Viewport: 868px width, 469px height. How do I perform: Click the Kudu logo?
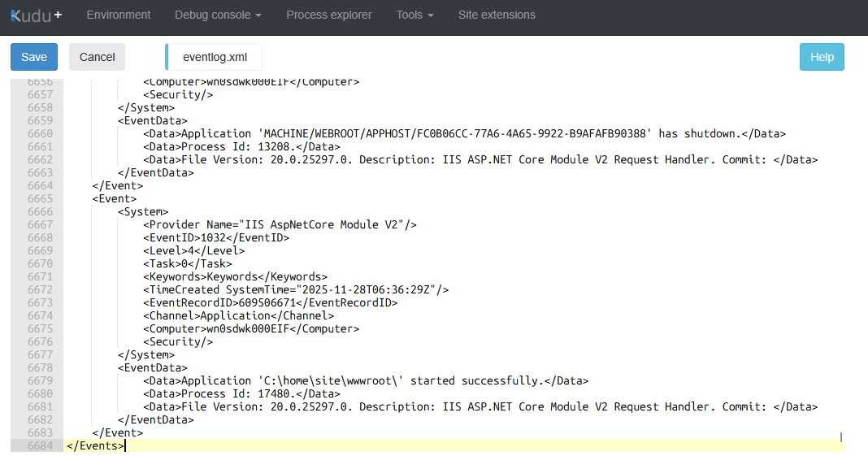(36, 15)
